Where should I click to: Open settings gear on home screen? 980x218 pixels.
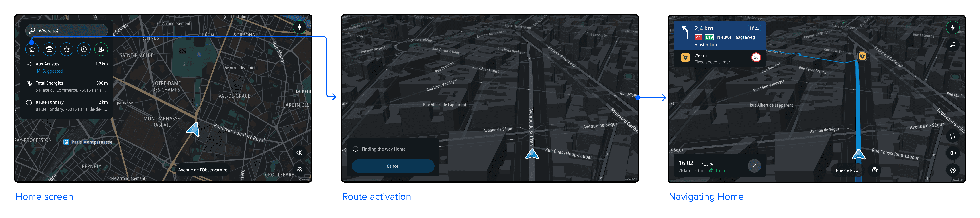pyautogui.click(x=299, y=170)
